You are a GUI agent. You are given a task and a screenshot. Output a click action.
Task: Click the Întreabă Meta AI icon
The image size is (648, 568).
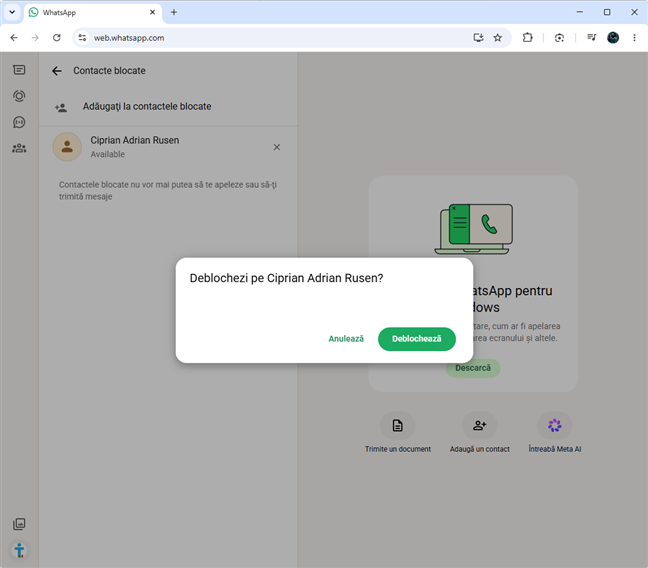coord(555,425)
